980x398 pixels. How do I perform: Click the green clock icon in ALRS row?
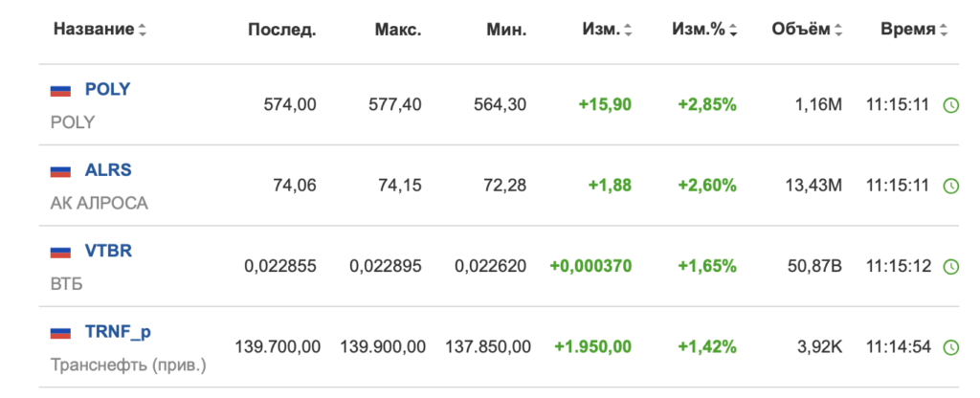(950, 186)
